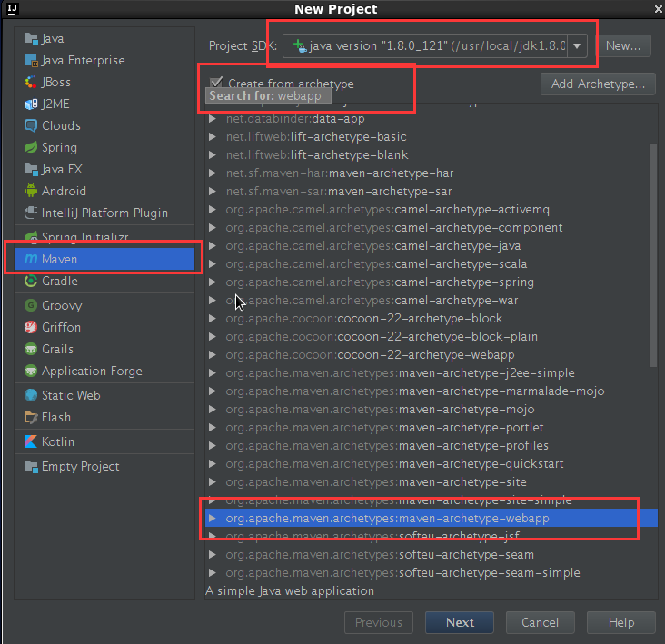Click the Next button

click(460, 622)
